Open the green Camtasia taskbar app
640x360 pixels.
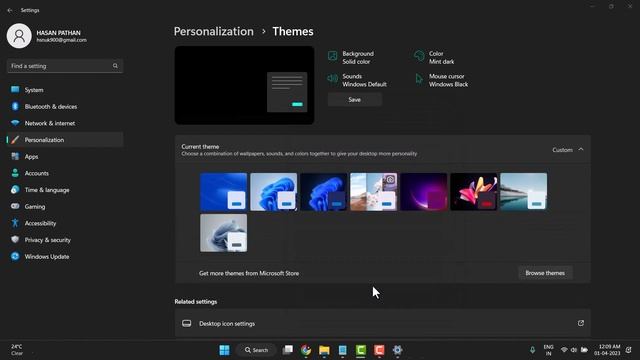[x=361, y=350]
